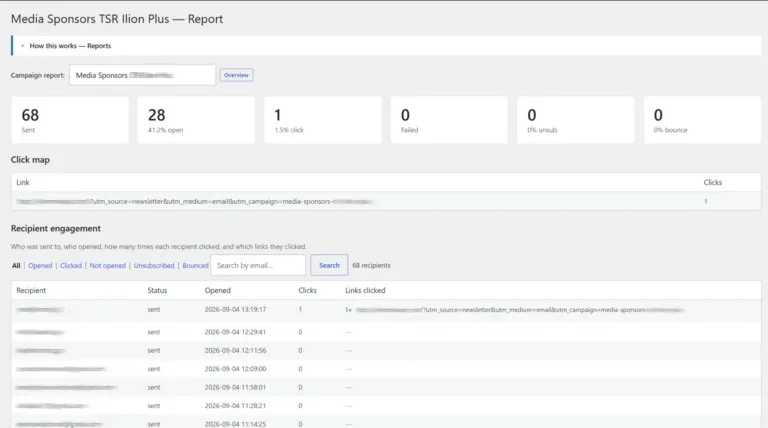Viewport: 768px width, 428px height.
Task: Click the Clicks column header in Click map
Action: (x=713, y=182)
